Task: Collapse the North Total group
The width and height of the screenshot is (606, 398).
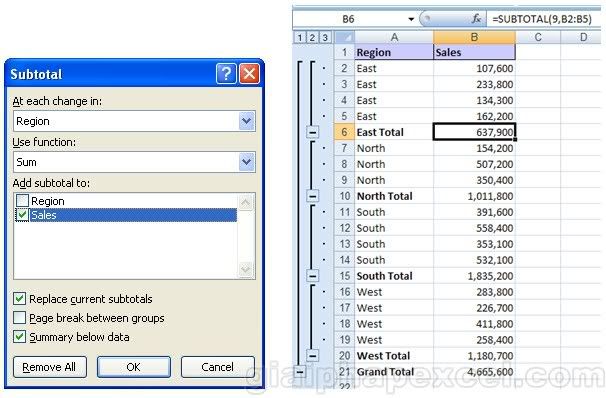Action: click(x=312, y=196)
